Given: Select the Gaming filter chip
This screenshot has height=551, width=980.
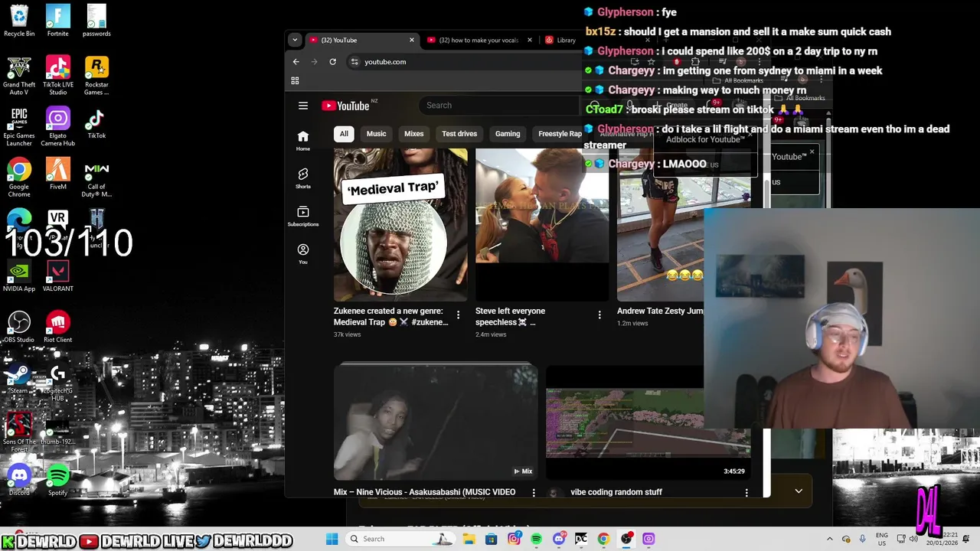Looking at the screenshot, I should [508, 134].
